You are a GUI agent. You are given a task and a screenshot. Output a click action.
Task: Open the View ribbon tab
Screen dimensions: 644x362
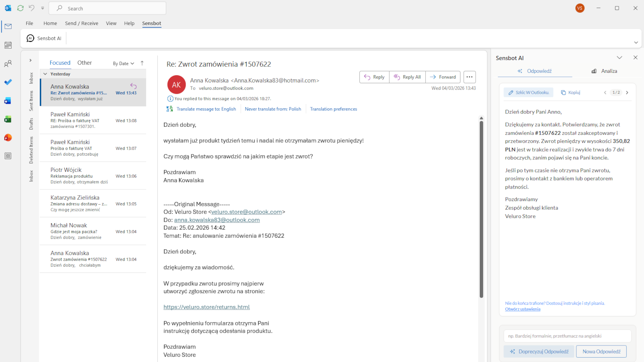point(111,23)
